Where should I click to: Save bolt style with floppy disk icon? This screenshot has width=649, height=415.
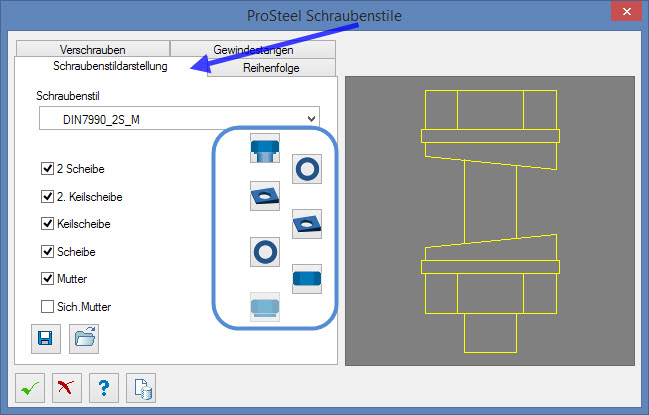coord(46,339)
